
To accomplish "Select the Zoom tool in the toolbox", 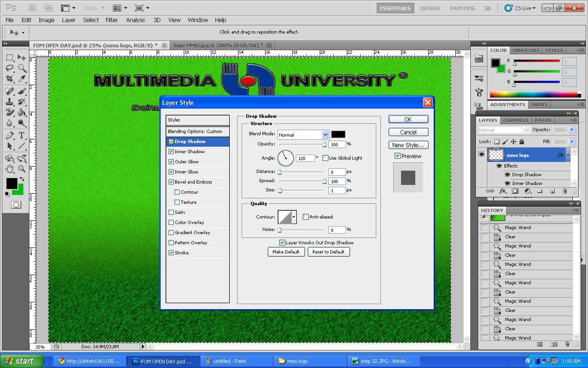I will click(x=22, y=169).
